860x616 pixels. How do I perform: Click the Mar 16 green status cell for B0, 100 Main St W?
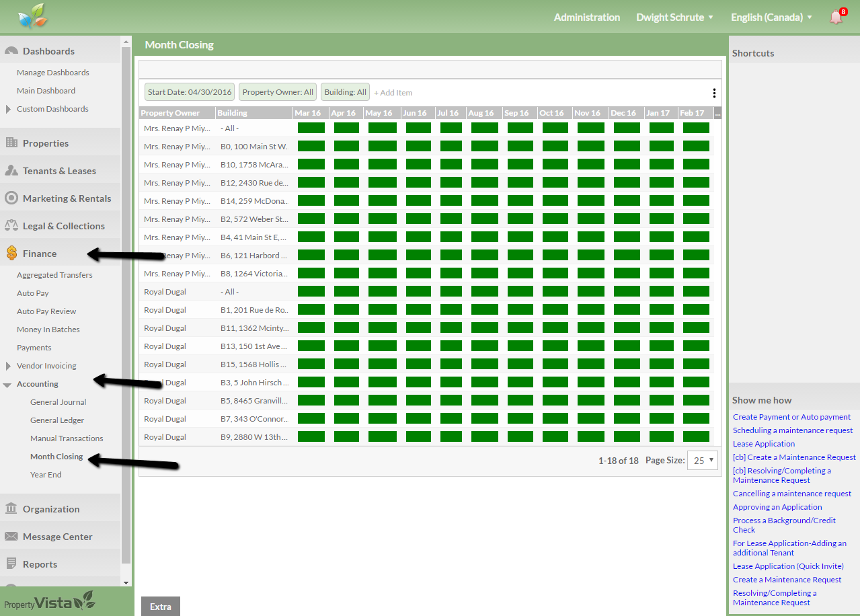(x=311, y=146)
